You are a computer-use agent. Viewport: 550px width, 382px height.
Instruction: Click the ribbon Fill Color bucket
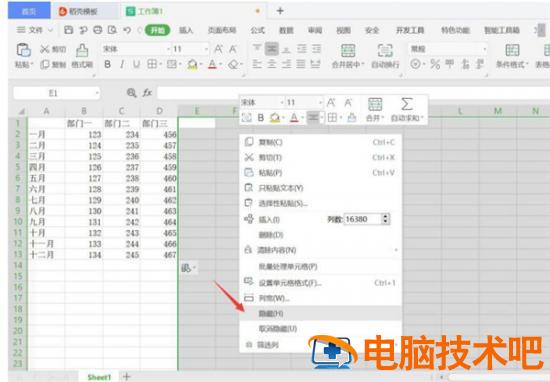(192, 65)
